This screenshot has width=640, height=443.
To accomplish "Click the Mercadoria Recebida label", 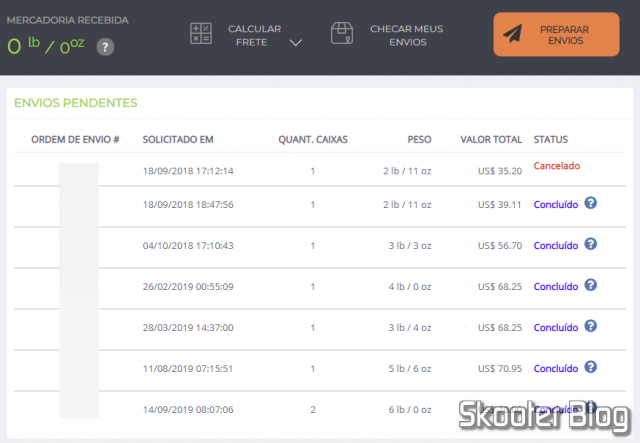I will tap(68, 20).
